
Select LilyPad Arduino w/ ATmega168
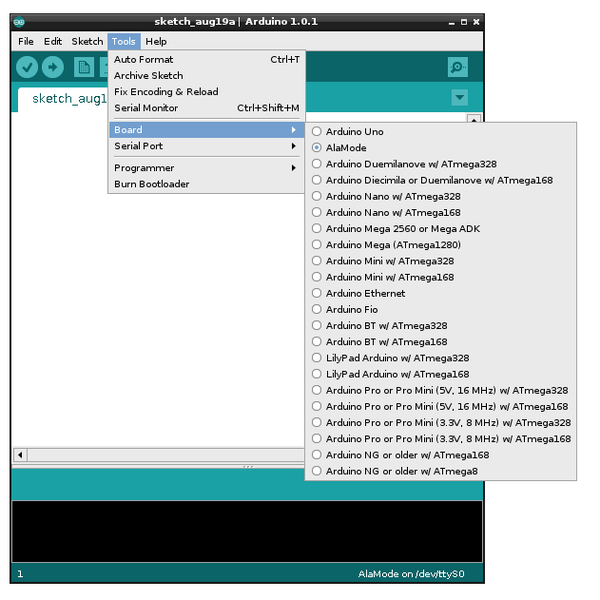pyautogui.click(x=440, y=374)
